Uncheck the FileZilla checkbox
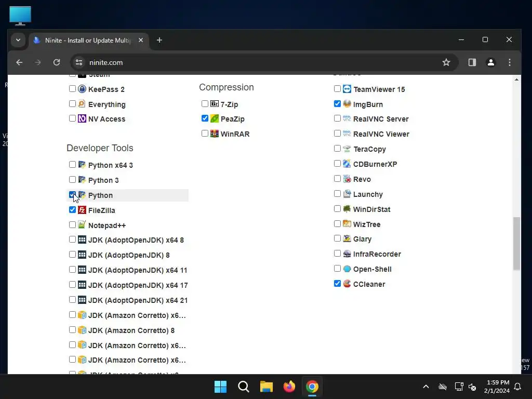 72,210
